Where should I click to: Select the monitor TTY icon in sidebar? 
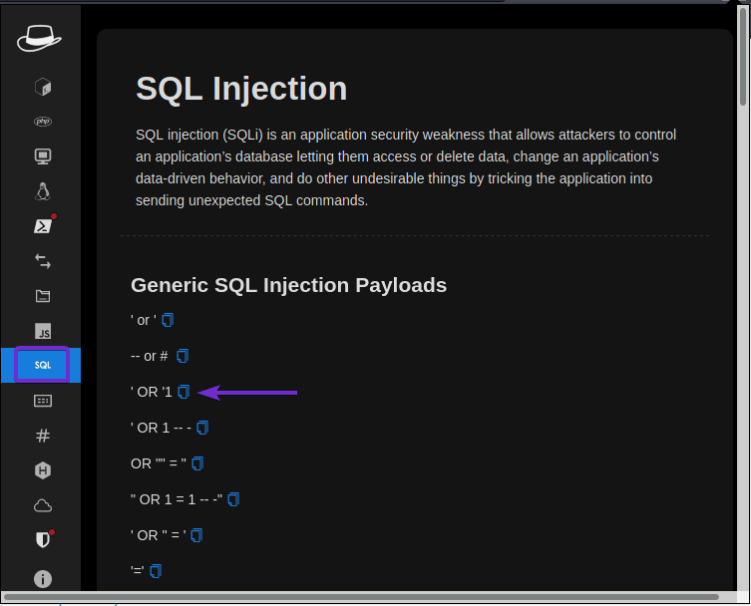point(42,157)
